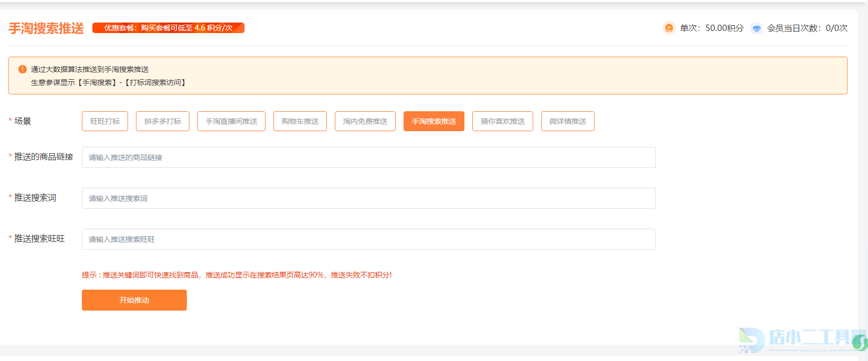Screen dimensions: 868x361
Task: Click the red 提示 hint text
Action: [237, 275]
